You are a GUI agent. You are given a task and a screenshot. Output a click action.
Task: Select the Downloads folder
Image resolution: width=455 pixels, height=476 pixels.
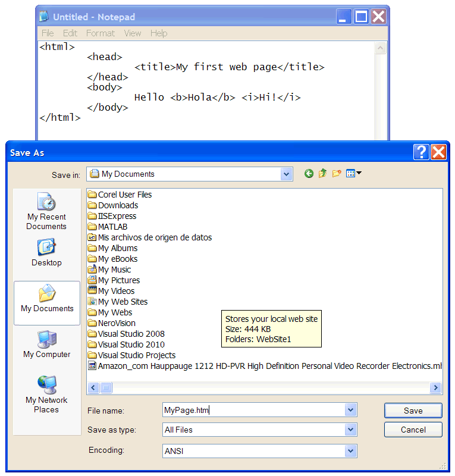tap(113, 205)
